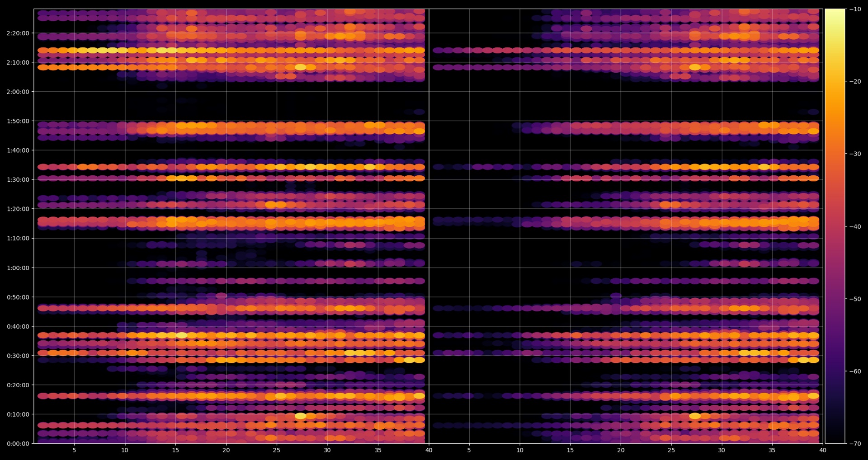Click x-axis label 5 under right heatmap
The height and width of the screenshot is (460, 868).
[x=469, y=450]
